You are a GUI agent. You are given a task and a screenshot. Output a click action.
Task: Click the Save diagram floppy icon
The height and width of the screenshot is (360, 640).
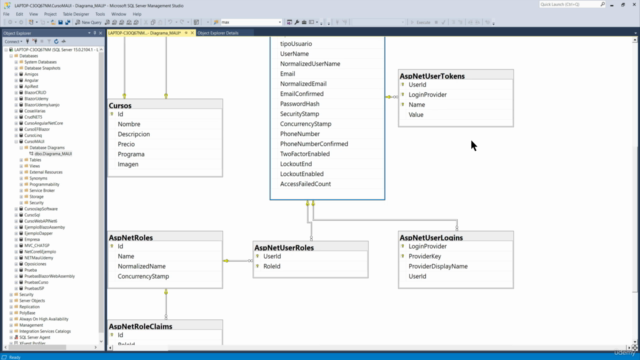(x=60, y=22)
